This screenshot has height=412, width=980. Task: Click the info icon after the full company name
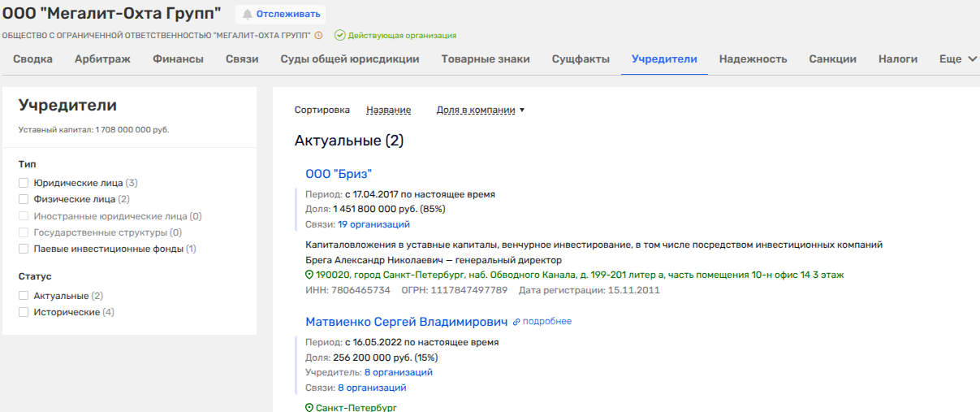[319, 36]
